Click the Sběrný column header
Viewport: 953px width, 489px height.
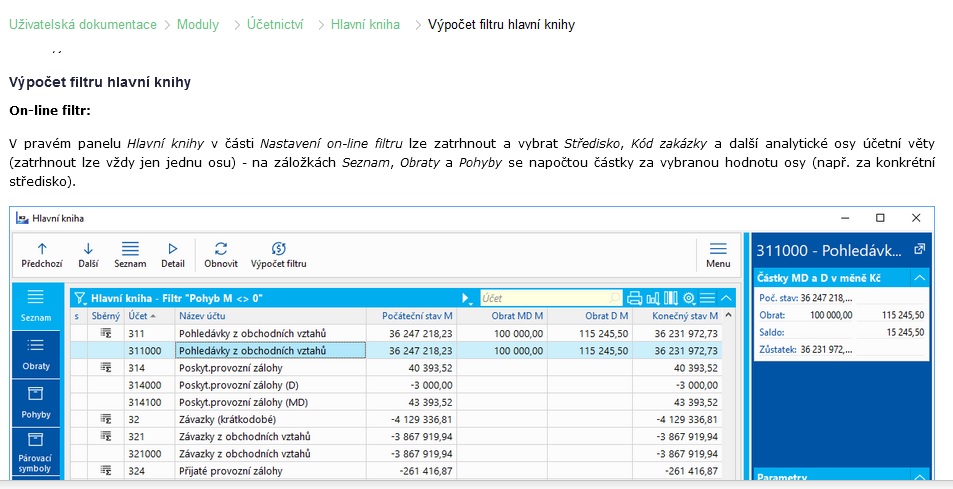pos(106,316)
